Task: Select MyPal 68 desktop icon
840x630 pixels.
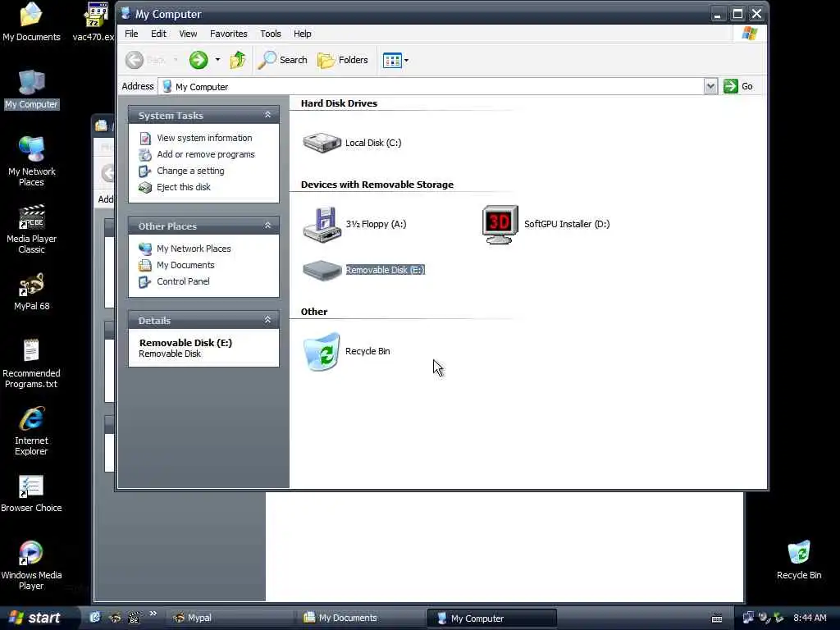Action: coord(31,292)
